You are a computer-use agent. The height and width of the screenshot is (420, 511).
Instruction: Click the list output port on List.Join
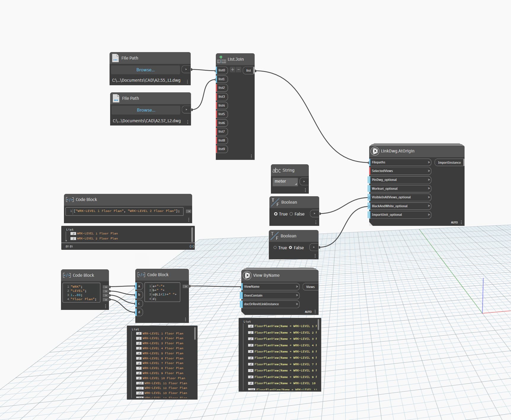click(249, 70)
